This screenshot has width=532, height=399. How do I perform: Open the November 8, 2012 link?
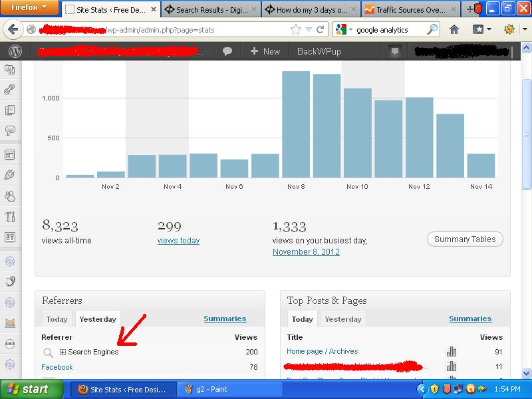tap(306, 252)
